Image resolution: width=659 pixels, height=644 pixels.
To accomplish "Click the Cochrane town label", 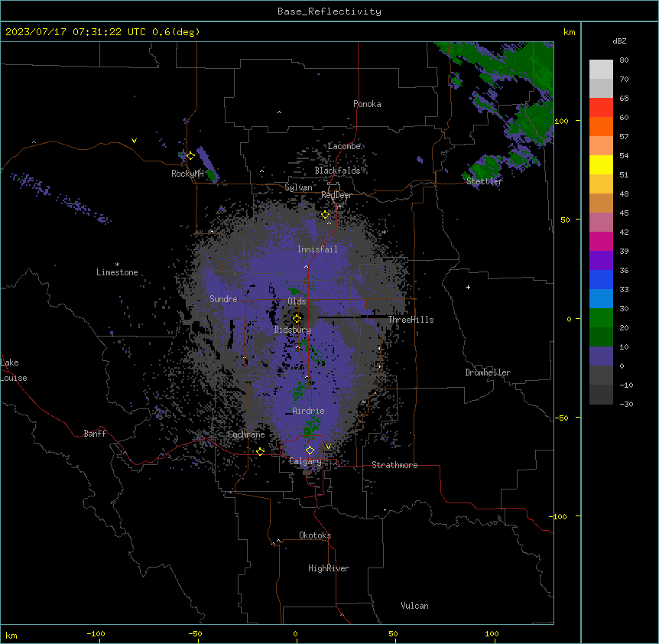I will coord(246,434).
